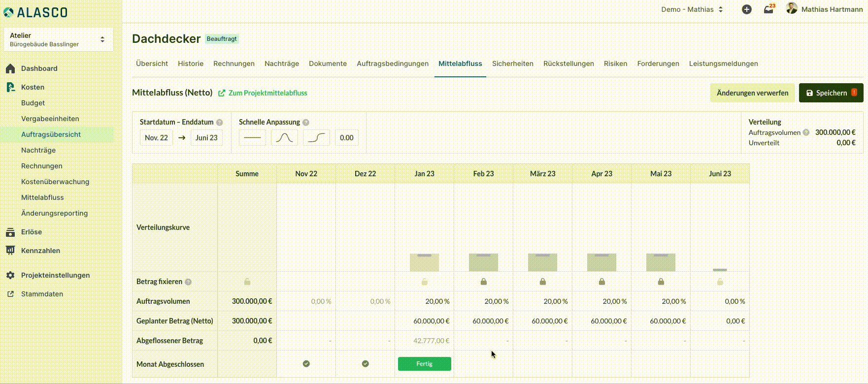Open the Rechnungen tab

(x=234, y=64)
